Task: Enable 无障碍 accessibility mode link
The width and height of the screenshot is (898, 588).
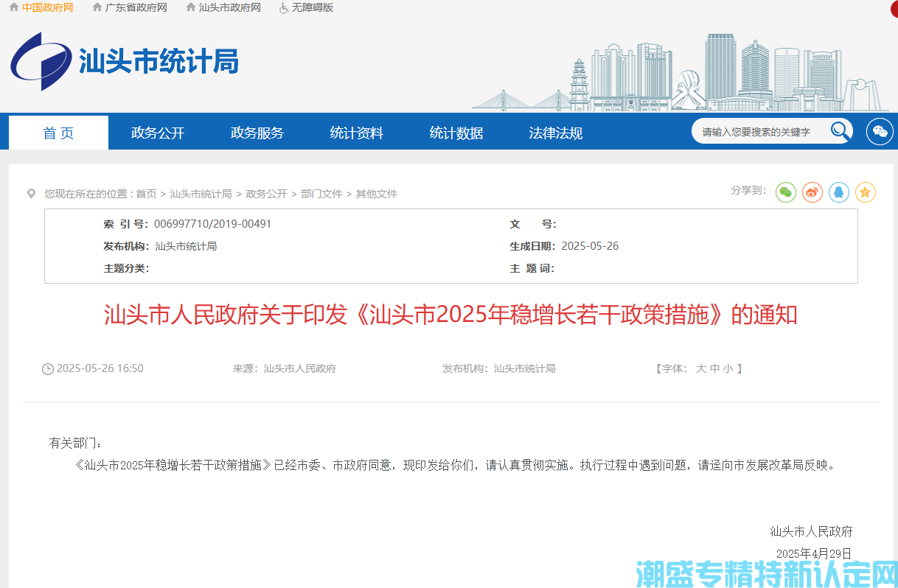Action: 313,7
